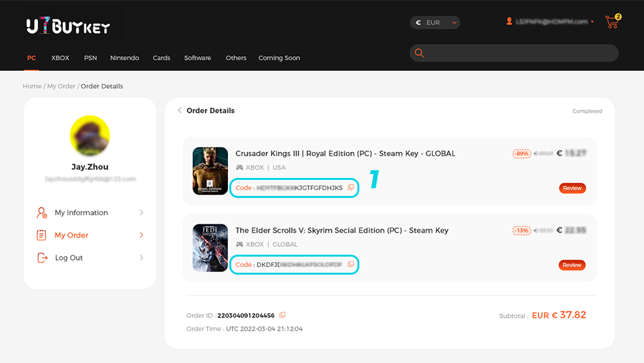Open Crusader Kings III product title

[345, 153]
